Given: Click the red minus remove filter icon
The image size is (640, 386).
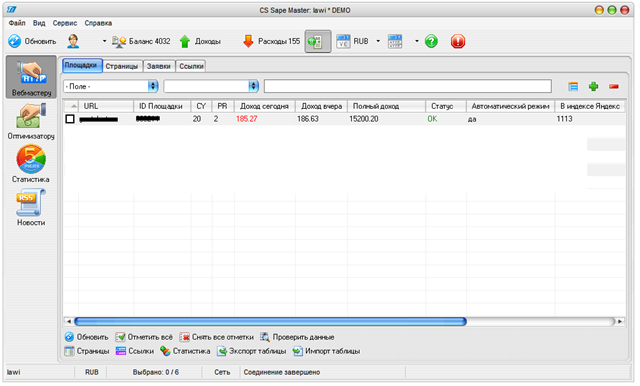Looking at the screenshot, I should pos(613,87).
